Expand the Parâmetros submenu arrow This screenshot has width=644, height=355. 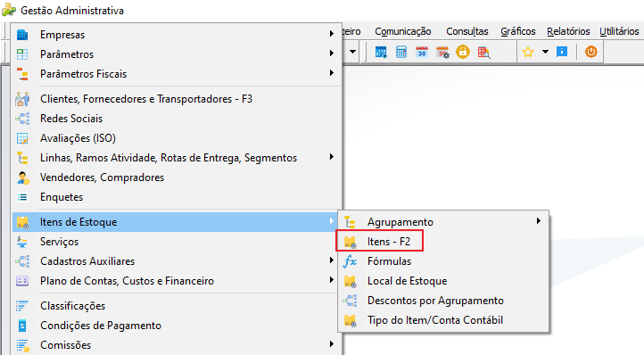tap(332, 53)
